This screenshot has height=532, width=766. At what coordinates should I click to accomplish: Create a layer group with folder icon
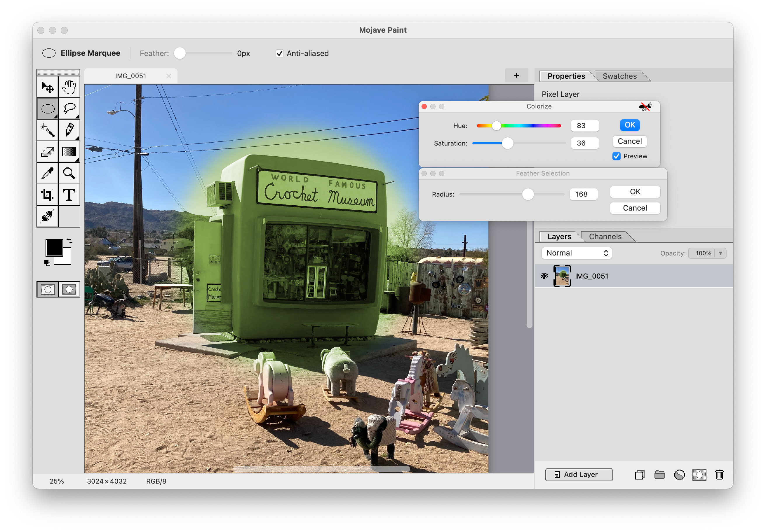pyautogui.click(x=659, y=475)
